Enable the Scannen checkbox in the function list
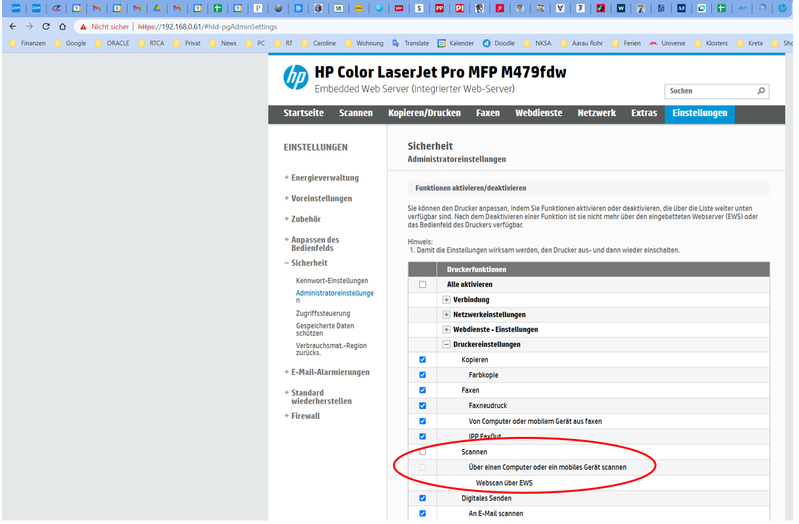This screenshot has height=524, width=799. point(422,452)
